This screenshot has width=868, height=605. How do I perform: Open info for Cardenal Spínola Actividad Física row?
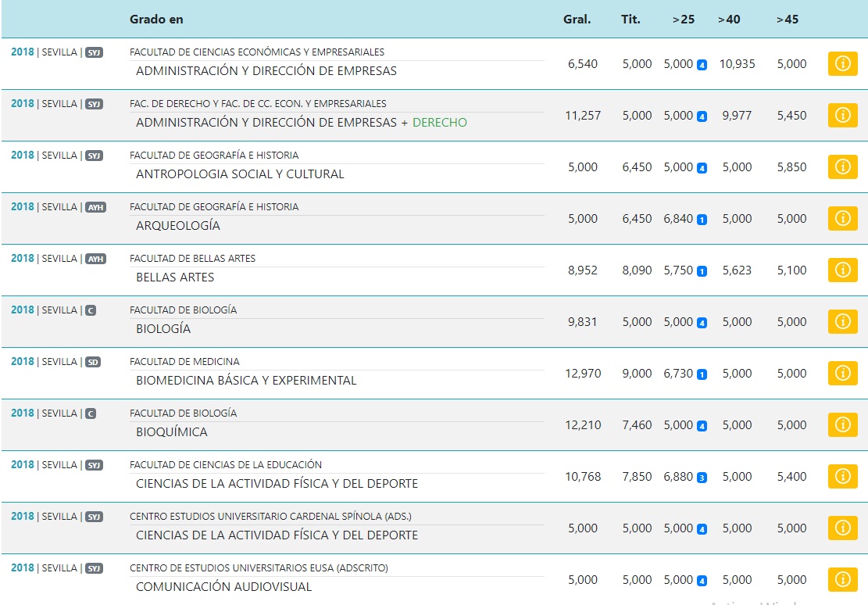tap(842, 528)
